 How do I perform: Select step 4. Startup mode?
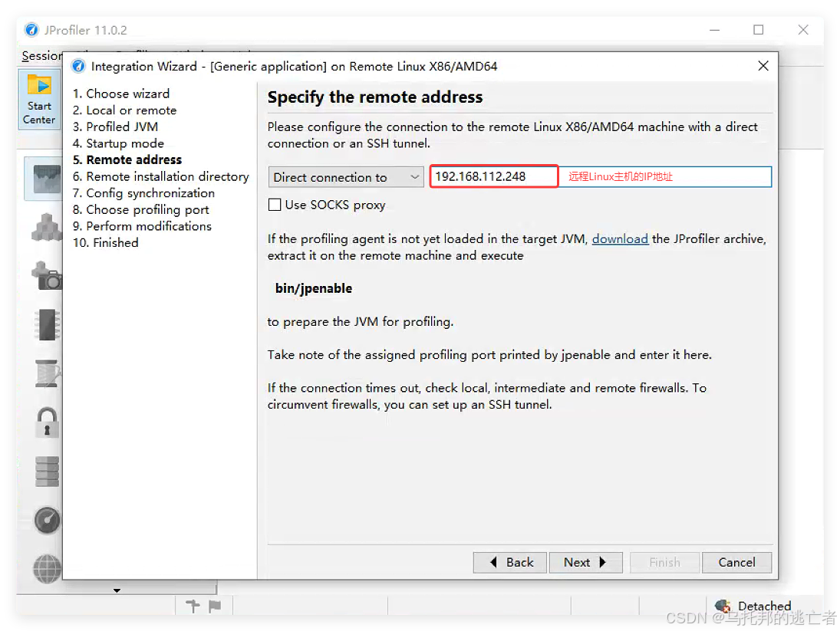[x=118, y=143]
